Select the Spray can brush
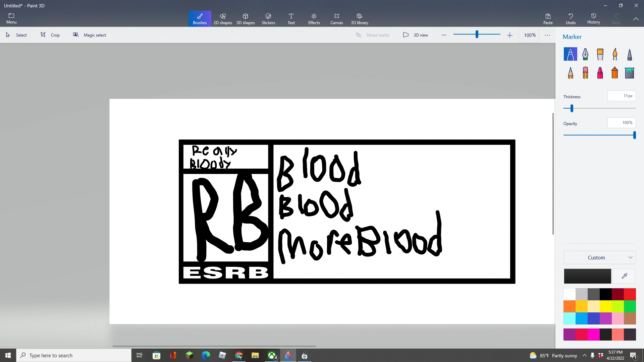Screen dimensions: 644x362 pos(615,73)
